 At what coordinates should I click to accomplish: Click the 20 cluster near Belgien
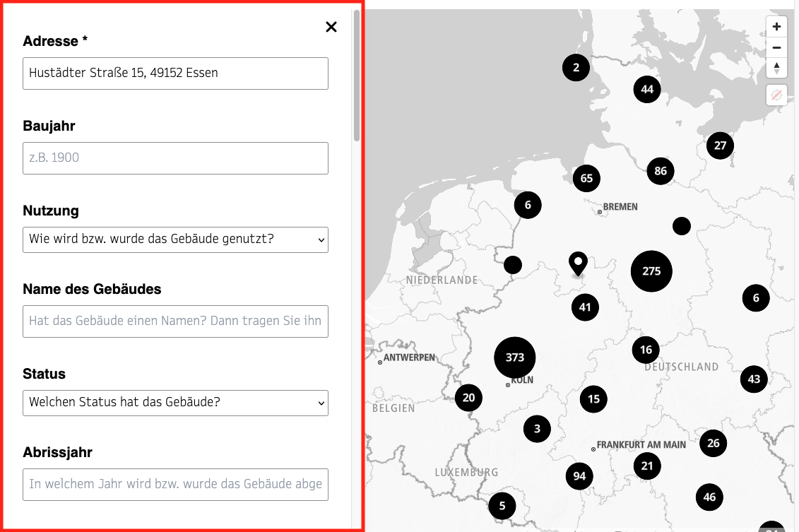468,398
